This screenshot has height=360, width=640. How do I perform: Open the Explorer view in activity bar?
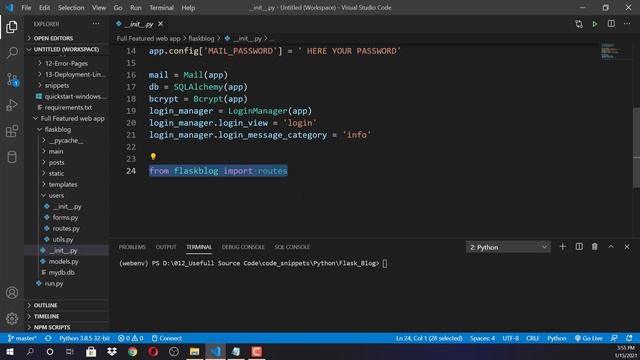pyautogui.click(x=12, y=27)
